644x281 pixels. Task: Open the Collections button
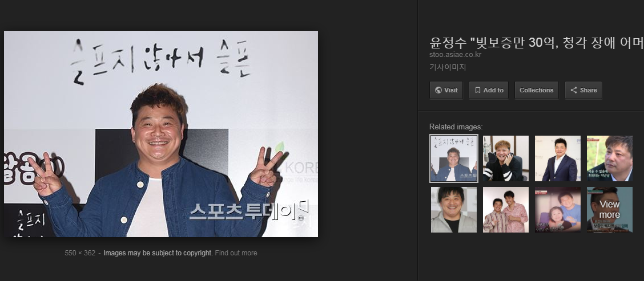click(537, 90)
